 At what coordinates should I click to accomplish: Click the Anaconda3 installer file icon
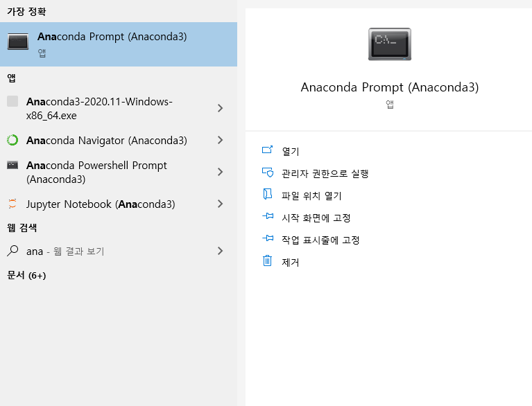(12, 101)
